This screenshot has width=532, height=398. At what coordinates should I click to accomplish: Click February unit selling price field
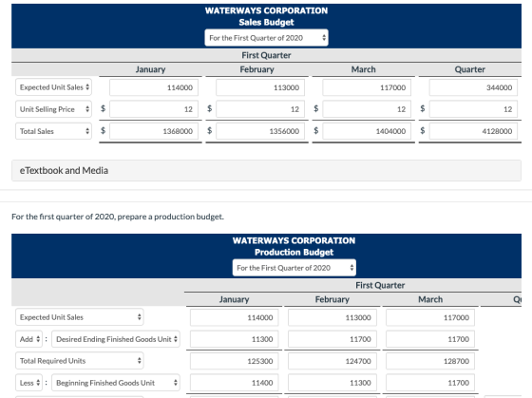(260, 109)
